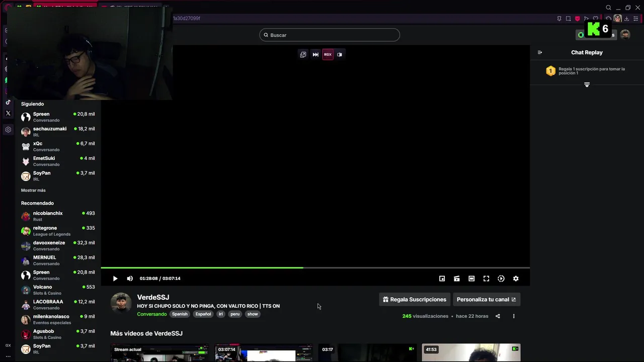644x362 pixels.
Task: Open VerdeSSJ channel name link
Action: pyautogui.click(x=153, y=297)
